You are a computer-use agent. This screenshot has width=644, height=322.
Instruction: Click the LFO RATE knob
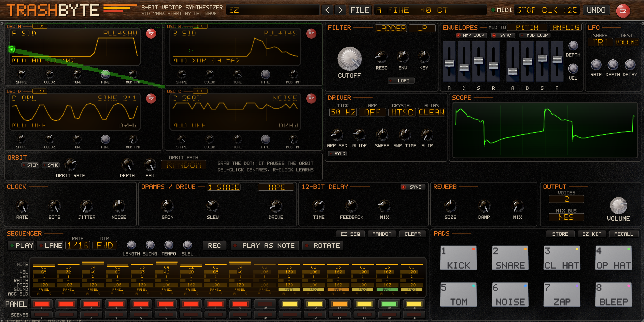596,65
